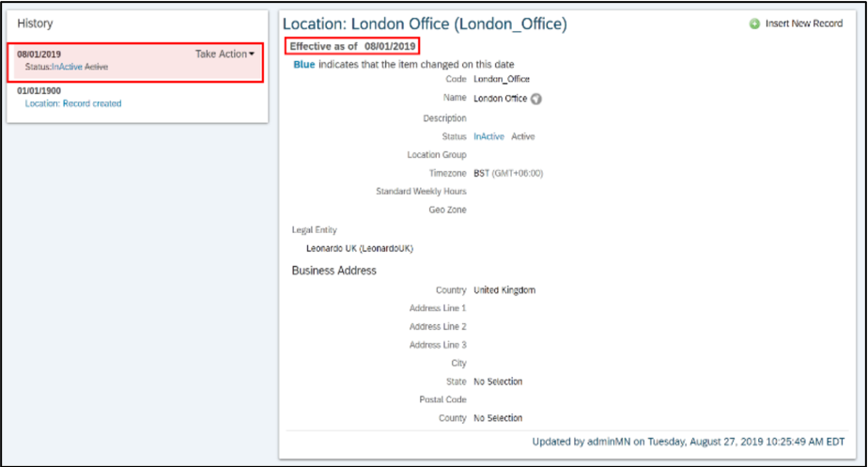
Task: Click the Timezone label
Action: pyautogui.click(x=447, y=174)
